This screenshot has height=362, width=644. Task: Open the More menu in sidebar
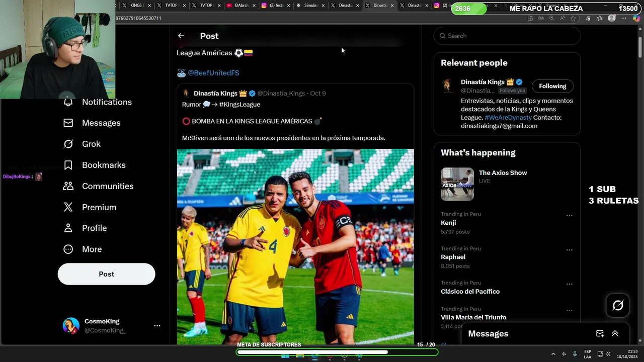[x=83, y=249]
